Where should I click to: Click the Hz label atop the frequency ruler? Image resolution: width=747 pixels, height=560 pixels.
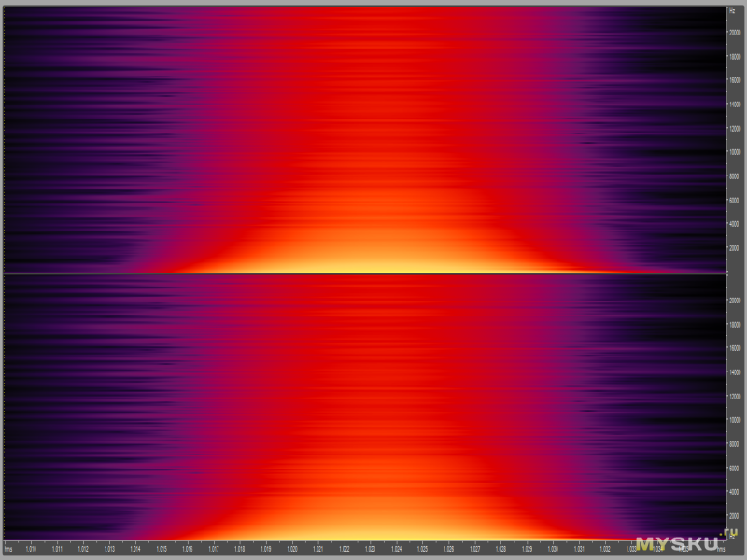[x=732, y=10]
